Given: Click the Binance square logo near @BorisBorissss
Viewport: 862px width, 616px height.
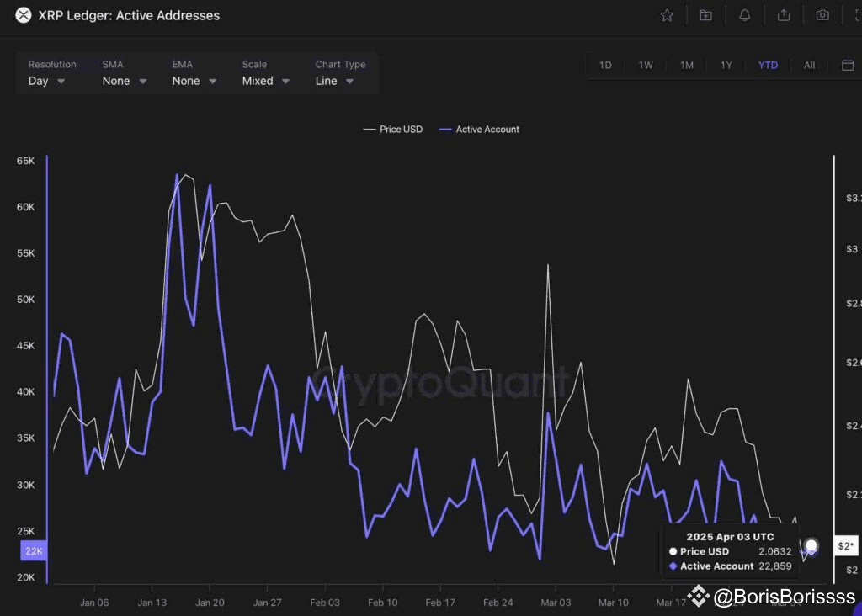Looking at the screenshot, I should tap(698, 596).
